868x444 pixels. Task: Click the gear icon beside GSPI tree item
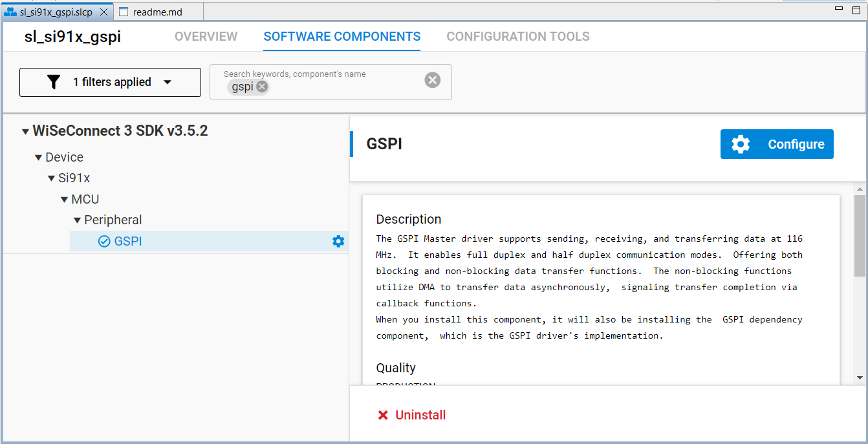pos(338,241)
